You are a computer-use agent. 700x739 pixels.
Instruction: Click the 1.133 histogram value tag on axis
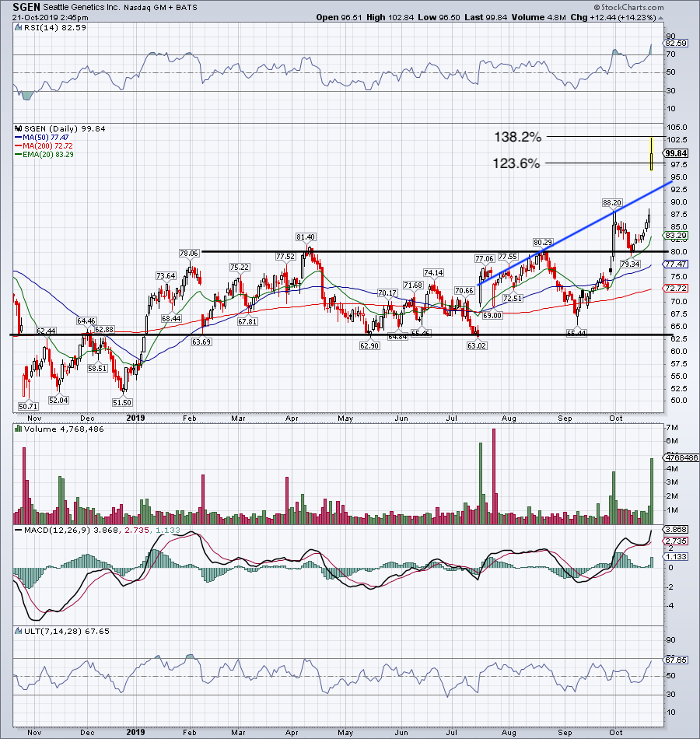(x=676, y=557)
